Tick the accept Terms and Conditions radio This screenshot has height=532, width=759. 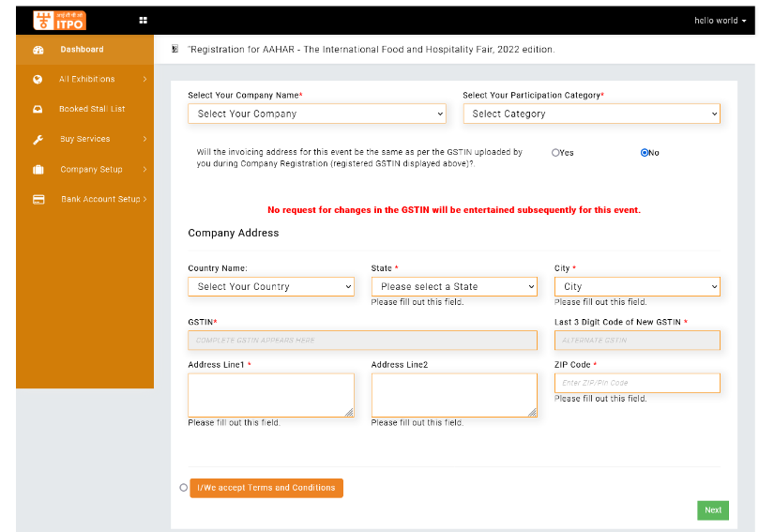click(184, 488)
